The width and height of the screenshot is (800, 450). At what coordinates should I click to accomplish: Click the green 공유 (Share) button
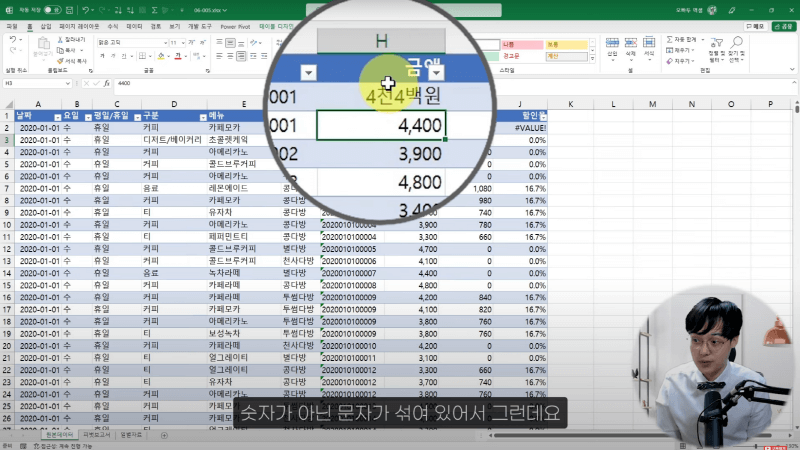[783, 27]
